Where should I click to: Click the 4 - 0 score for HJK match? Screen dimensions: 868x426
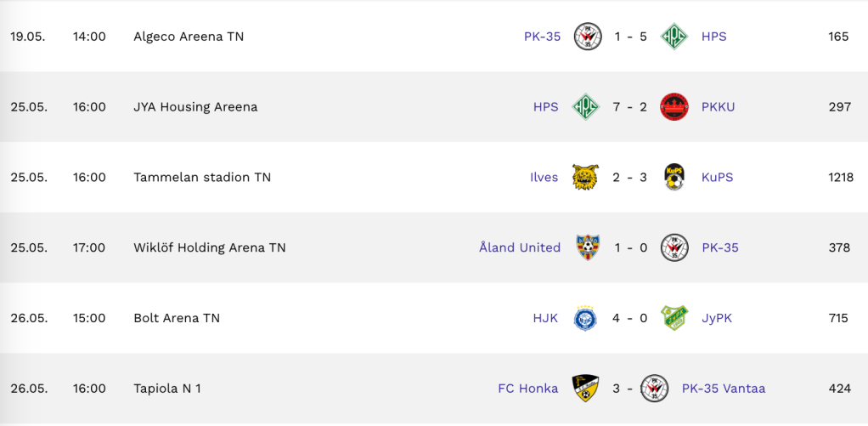pos(630,318)
